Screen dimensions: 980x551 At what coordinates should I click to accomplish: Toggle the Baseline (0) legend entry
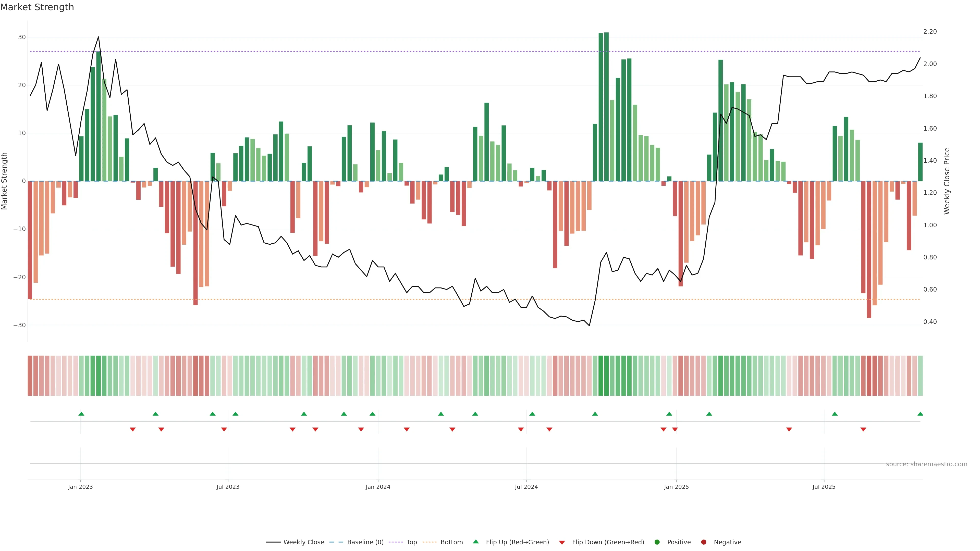tap(365, 542)
